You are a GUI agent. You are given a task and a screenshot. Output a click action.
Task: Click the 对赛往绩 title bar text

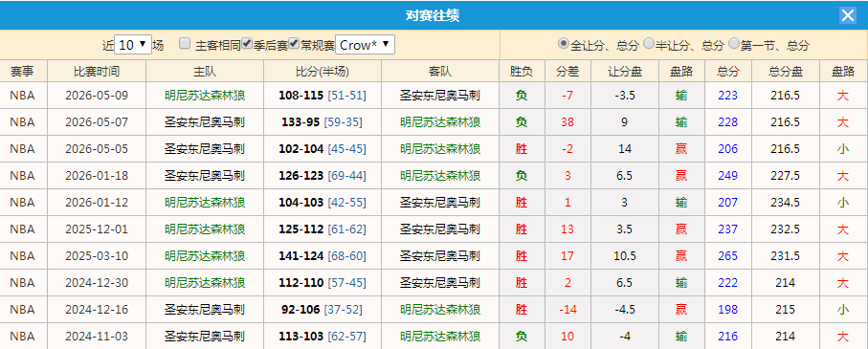[433, 15]
